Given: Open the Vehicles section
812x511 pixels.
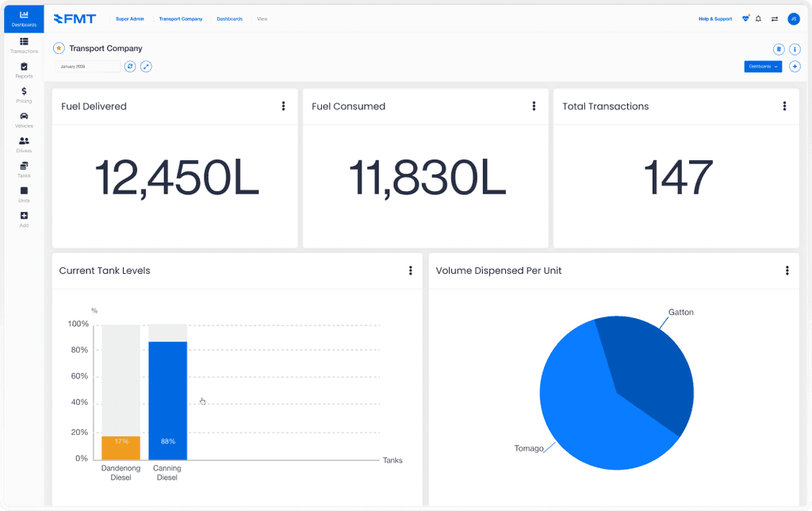Looking at the screenshot, I should pos(24,119).
